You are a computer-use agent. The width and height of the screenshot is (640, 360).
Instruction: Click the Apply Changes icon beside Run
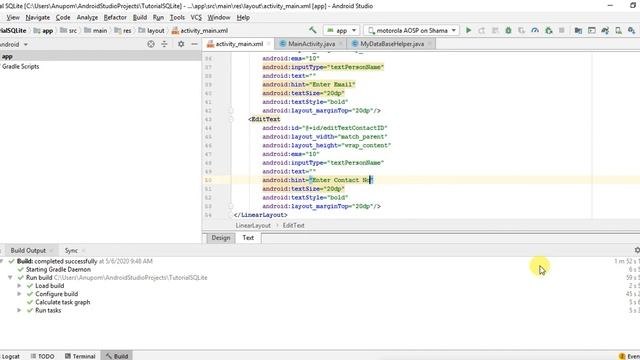(482, 30)
